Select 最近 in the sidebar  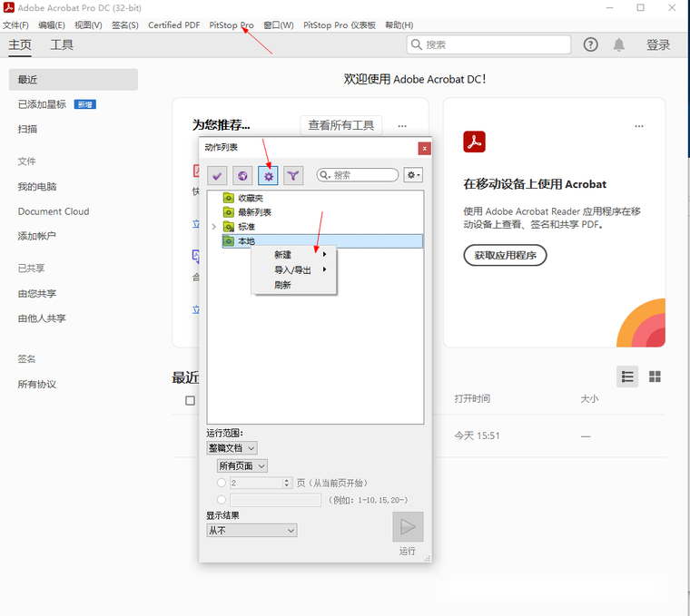[74, 80]
